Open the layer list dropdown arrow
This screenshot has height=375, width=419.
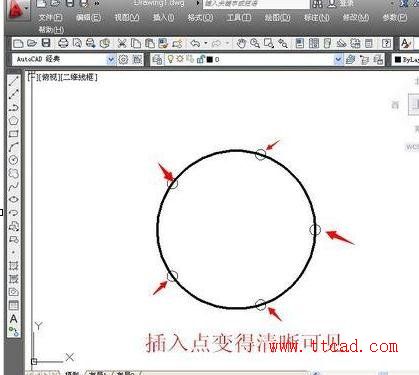pos(338,60)
